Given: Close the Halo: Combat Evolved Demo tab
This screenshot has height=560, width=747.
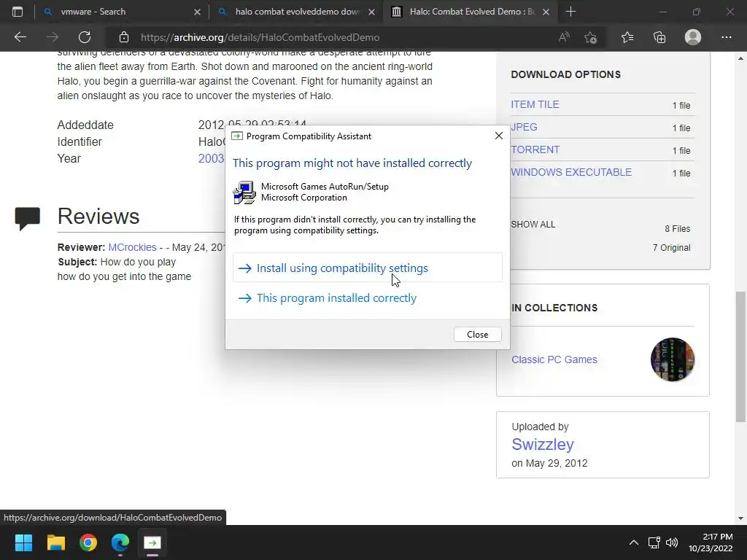Looking at the screenshot, I should pos(546,12).
